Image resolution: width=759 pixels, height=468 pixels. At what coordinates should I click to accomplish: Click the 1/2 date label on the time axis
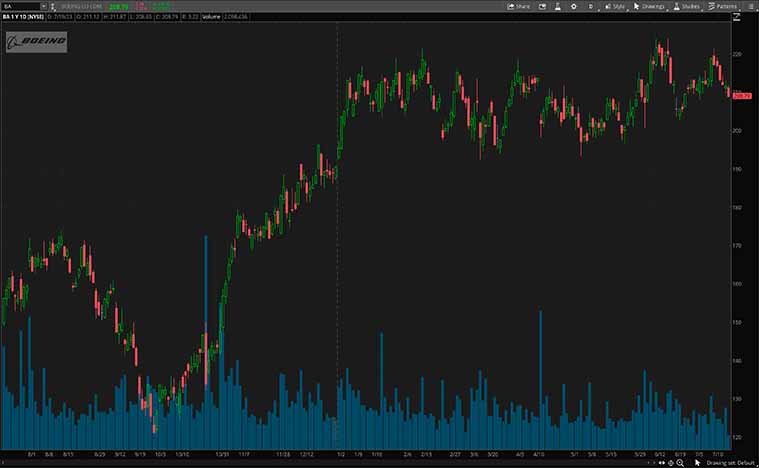click(x=341, y=455)
